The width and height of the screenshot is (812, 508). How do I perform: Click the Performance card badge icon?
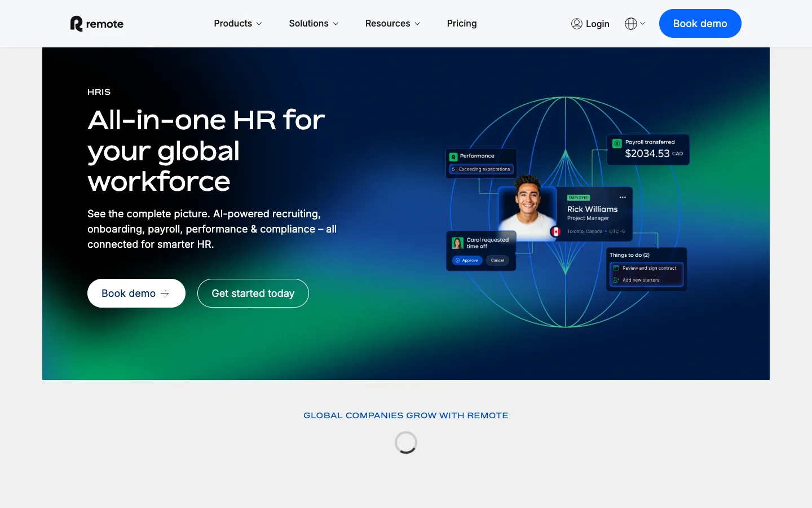453,157
